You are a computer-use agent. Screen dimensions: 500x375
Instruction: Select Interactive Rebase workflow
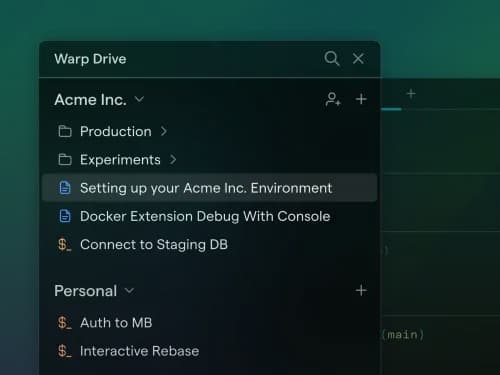pos(210,351)
